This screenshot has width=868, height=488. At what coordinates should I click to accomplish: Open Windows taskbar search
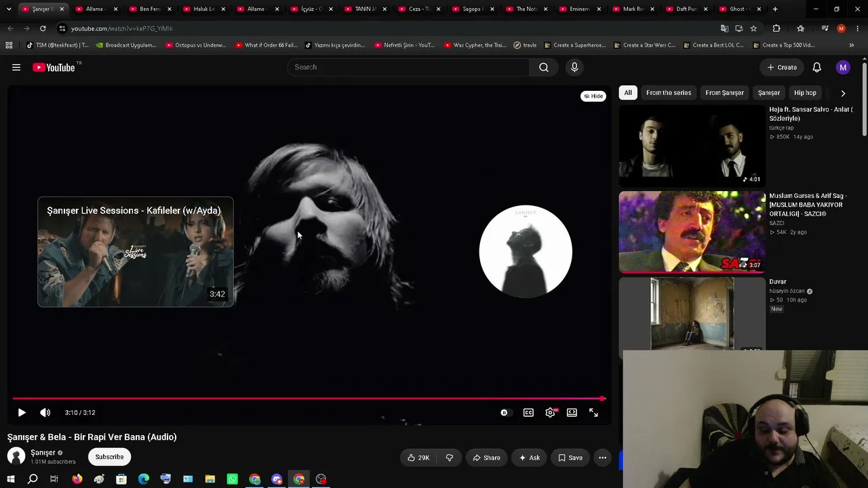[x=33, y=479]
